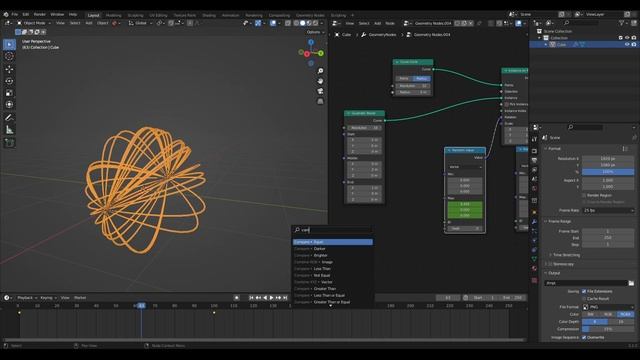
Task: Select RGBA color mode button
Action: [x=626, y=315]
